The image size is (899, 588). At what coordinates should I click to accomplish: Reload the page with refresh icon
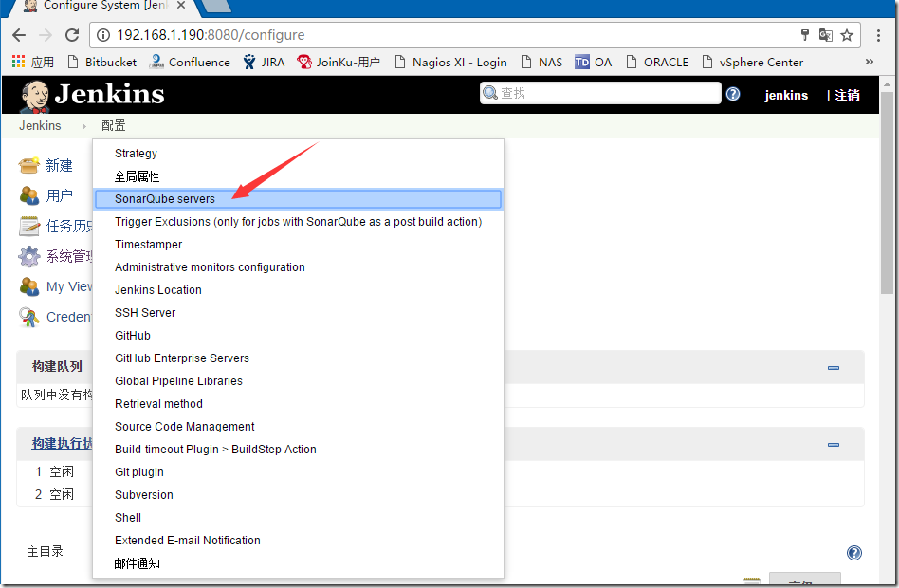[72, 35]
